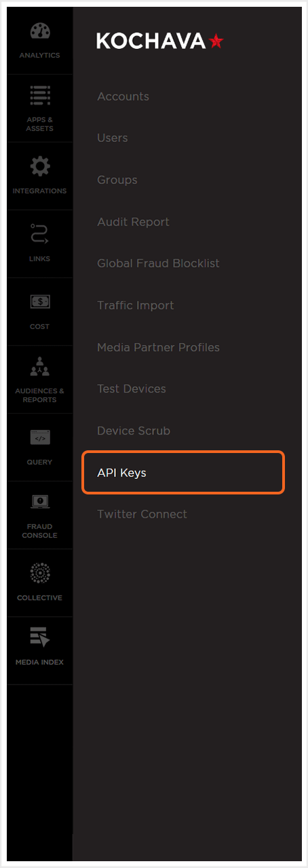Select the Media Index cursor icon
Viewport: 308px width, 868px height.
pos(40,638)
